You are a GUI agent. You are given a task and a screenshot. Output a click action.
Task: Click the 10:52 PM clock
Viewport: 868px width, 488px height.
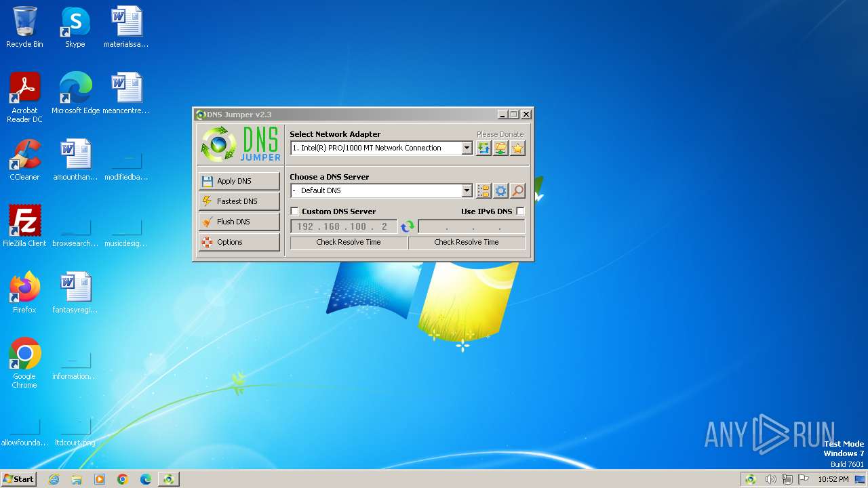(x=833, y=479)
